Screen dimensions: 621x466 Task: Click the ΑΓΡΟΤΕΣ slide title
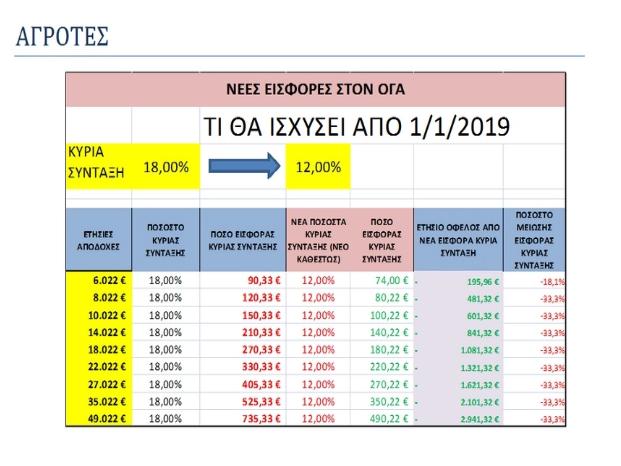pos(65,38)
